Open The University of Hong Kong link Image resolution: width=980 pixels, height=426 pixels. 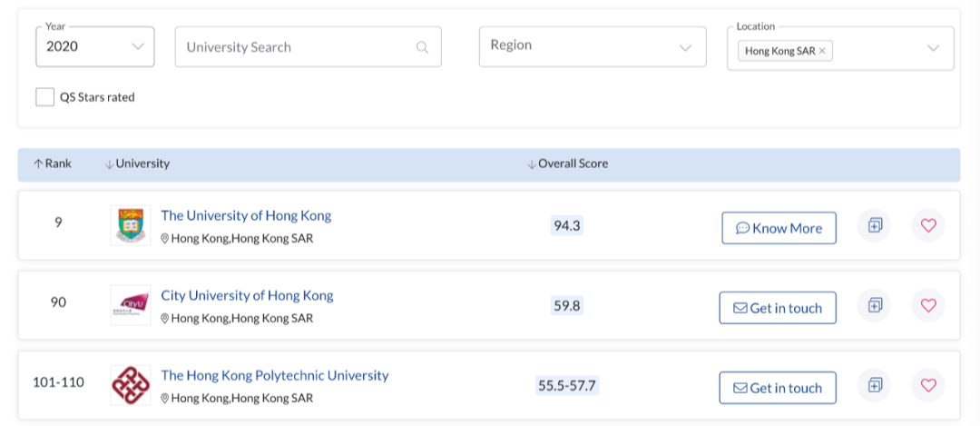(x=246, y=216)
